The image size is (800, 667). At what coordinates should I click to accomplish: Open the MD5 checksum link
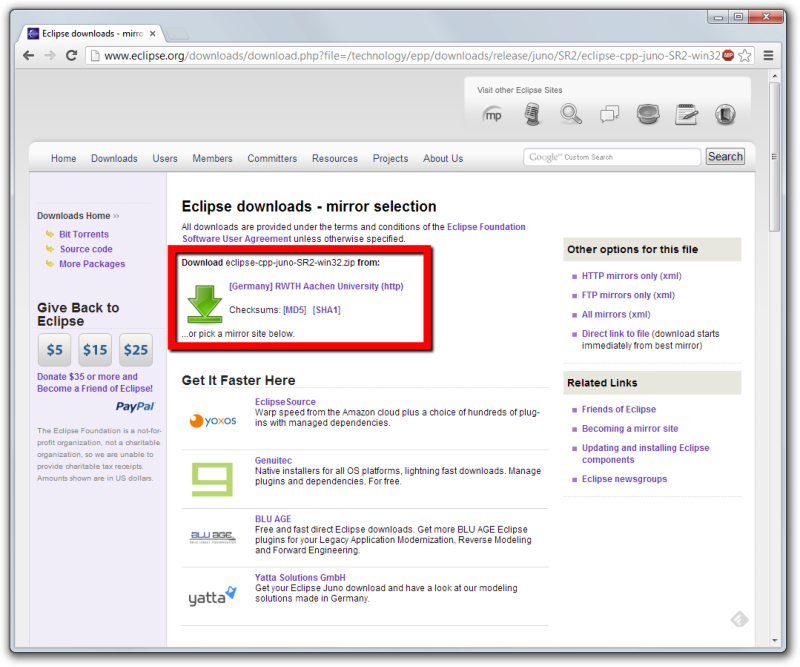(295, 310)
